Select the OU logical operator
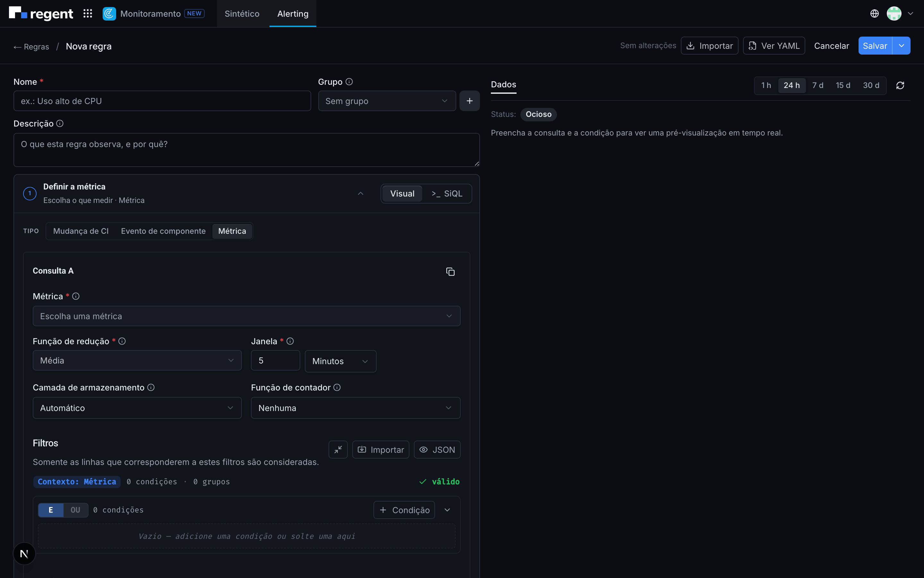924x578 pixels. point(76,510)
